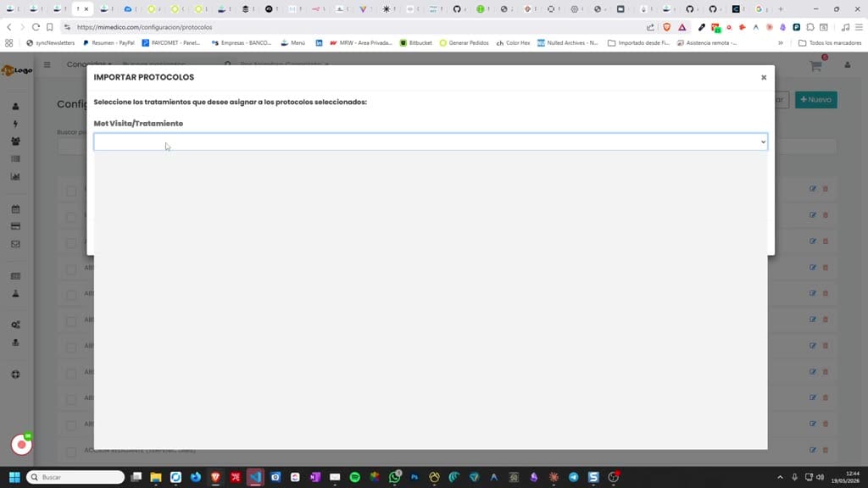
Task: Open Generar Pedidos bookmark
Action: [464, 42]
